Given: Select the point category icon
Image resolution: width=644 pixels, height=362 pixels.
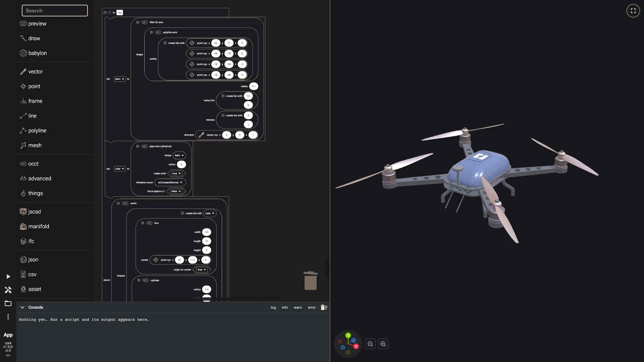Looking at the screenshot, I should 23,86.
